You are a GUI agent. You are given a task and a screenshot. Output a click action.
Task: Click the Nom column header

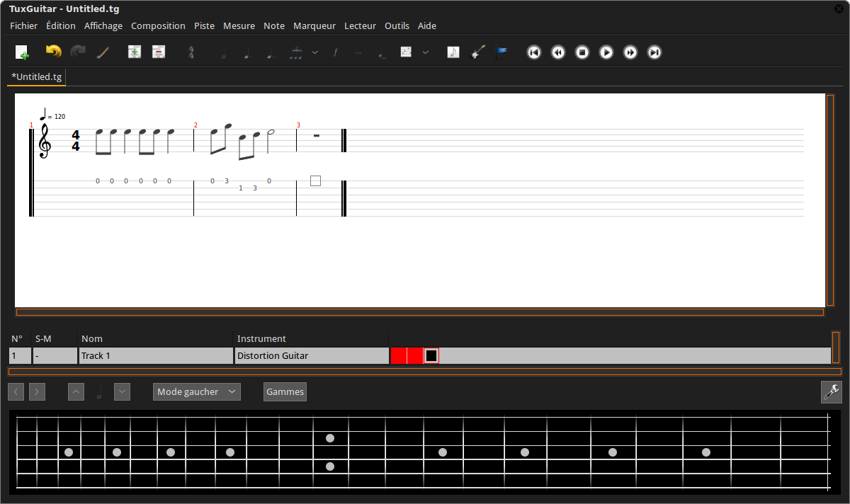tap(156, 338)
